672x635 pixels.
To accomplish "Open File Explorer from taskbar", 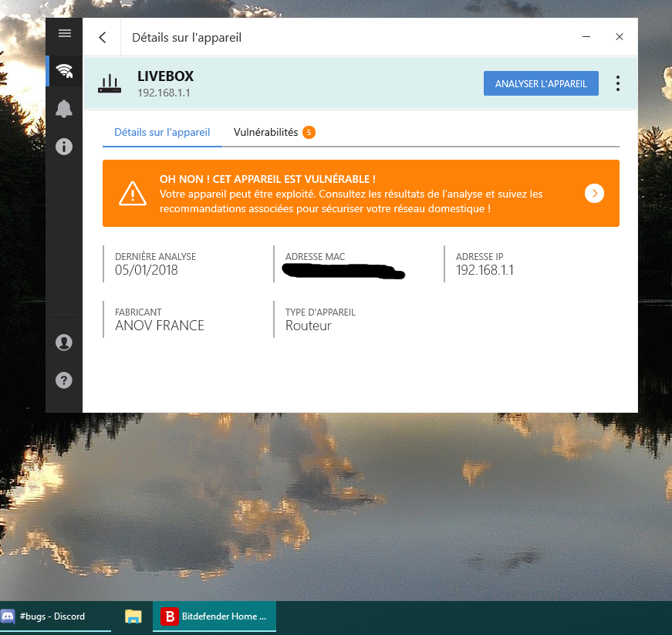I will [133, 616].
